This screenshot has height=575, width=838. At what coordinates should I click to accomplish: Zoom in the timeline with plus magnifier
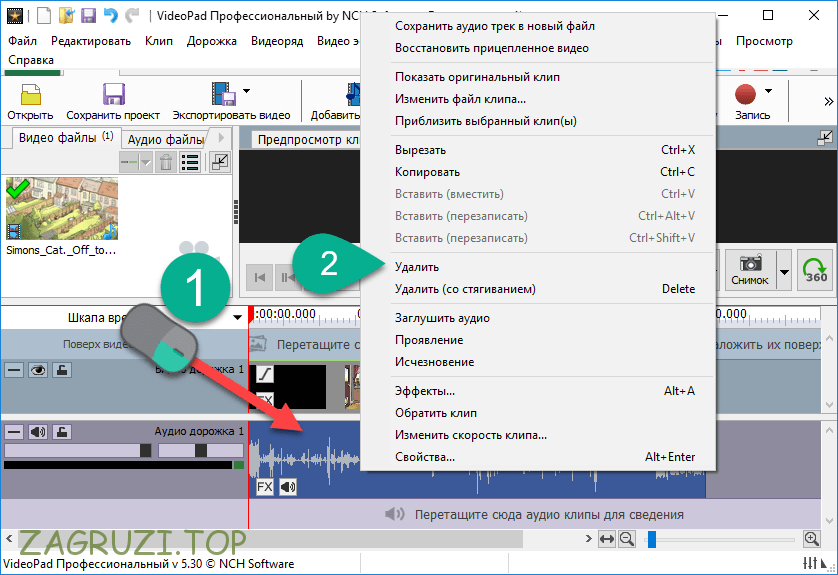click(x=811, y=539)
